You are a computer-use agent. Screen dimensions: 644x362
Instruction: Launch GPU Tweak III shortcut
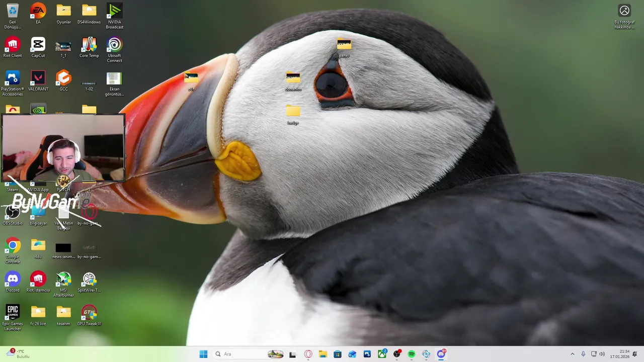click(89, 316)
